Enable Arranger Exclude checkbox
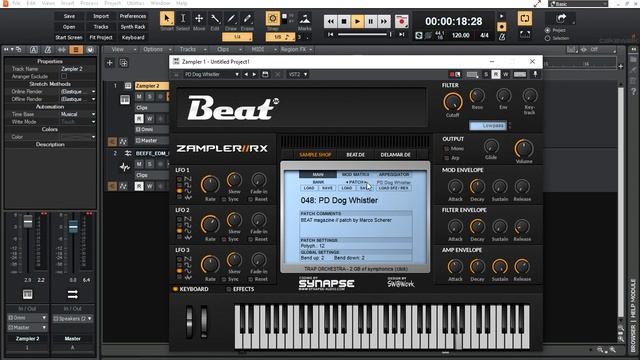The width and height of the screenshot is (640, 360). (x=64, y=76)
